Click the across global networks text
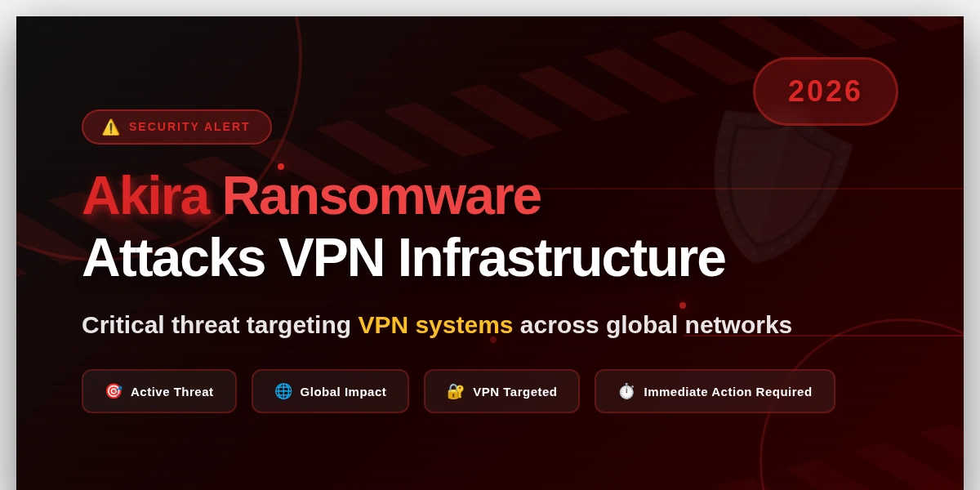 click(x=656, y=325)
